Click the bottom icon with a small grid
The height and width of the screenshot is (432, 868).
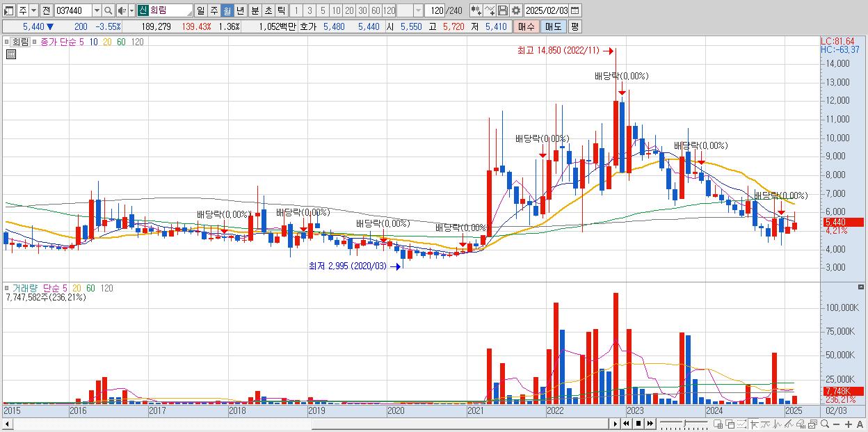pos(718,424)
